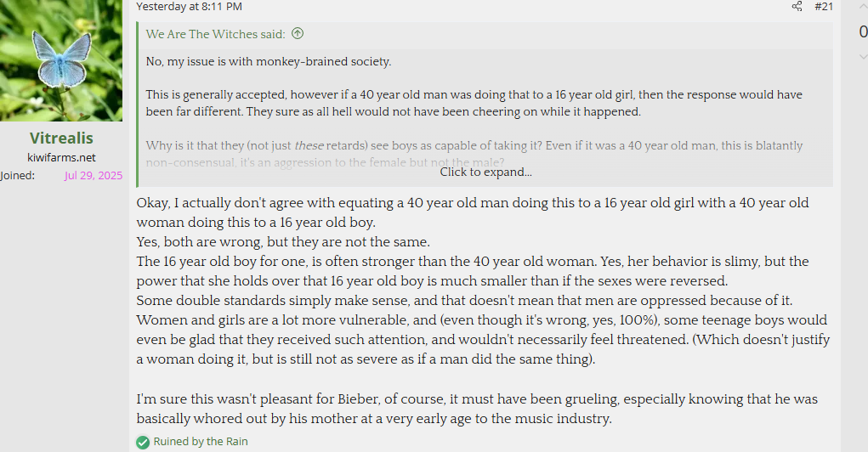This screenshot has width=868, height=452.
Task: Click the 'Yesterday at 8:11 PM' timestamp
Action: click(190, 7)
